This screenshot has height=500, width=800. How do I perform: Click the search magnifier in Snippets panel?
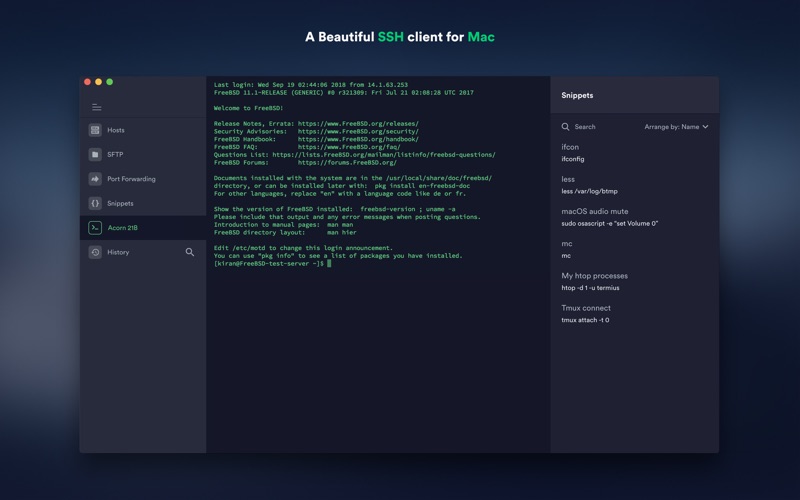(565, 127)
